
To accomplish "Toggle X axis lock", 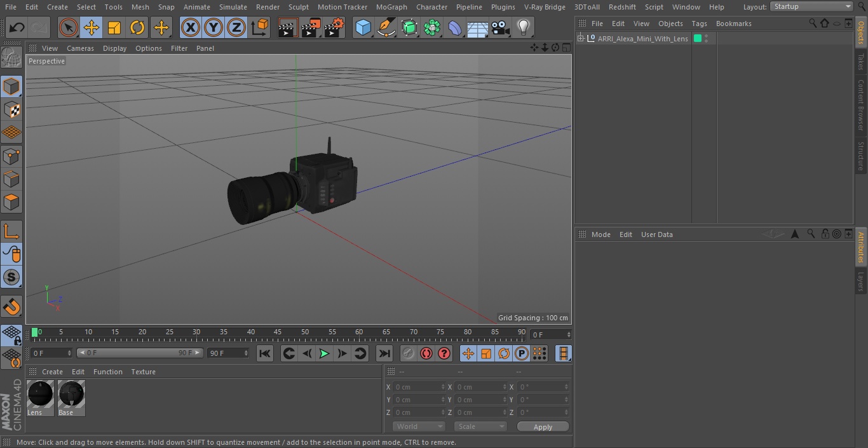I will [x=191, y=27].
